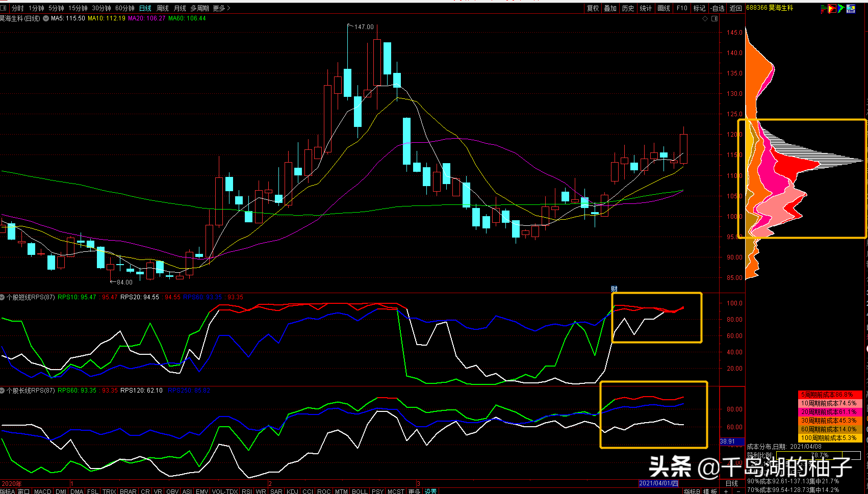Click the diamond marker icon in chart header
The image size is (868, 494).
tap(705, 19)
